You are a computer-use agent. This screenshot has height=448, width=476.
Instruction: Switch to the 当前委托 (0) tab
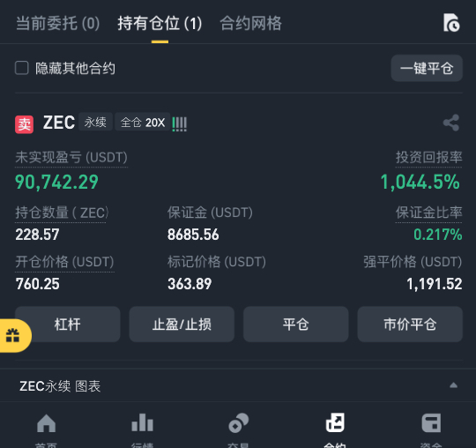tap(57, 24)
